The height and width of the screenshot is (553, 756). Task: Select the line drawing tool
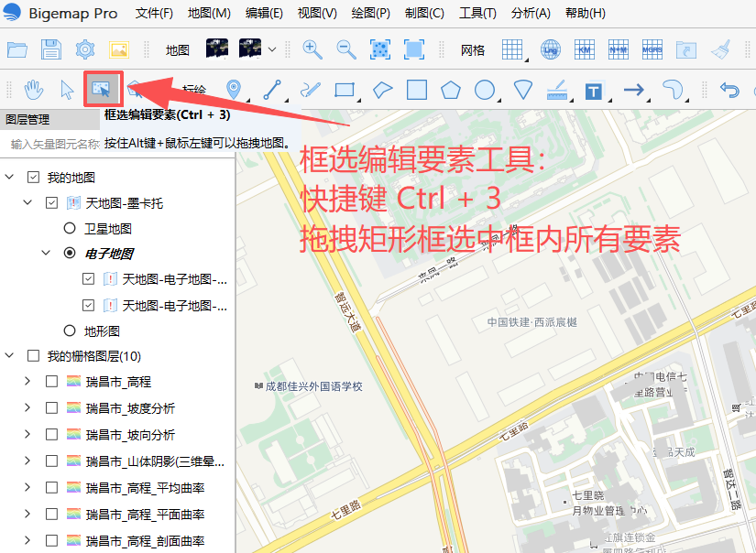click(272, 90)
